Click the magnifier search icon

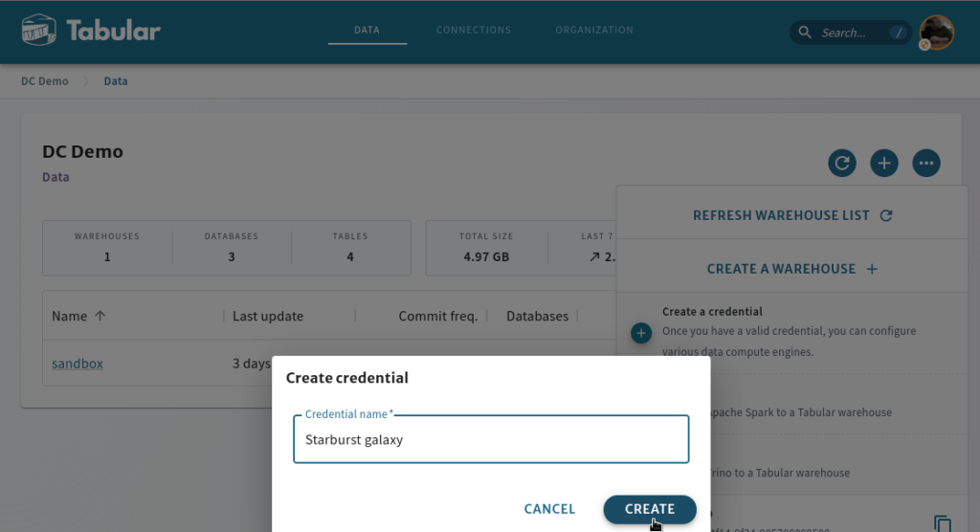805,33
